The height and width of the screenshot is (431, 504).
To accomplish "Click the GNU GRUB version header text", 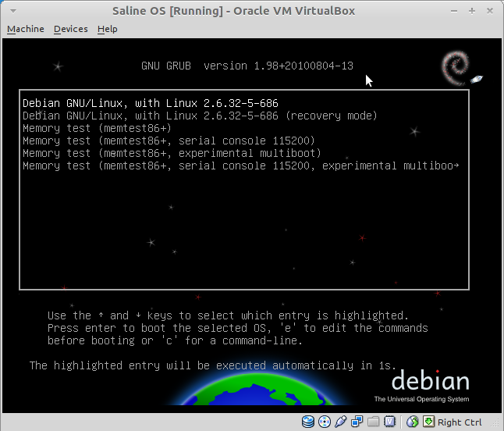I will click(247, 66).
